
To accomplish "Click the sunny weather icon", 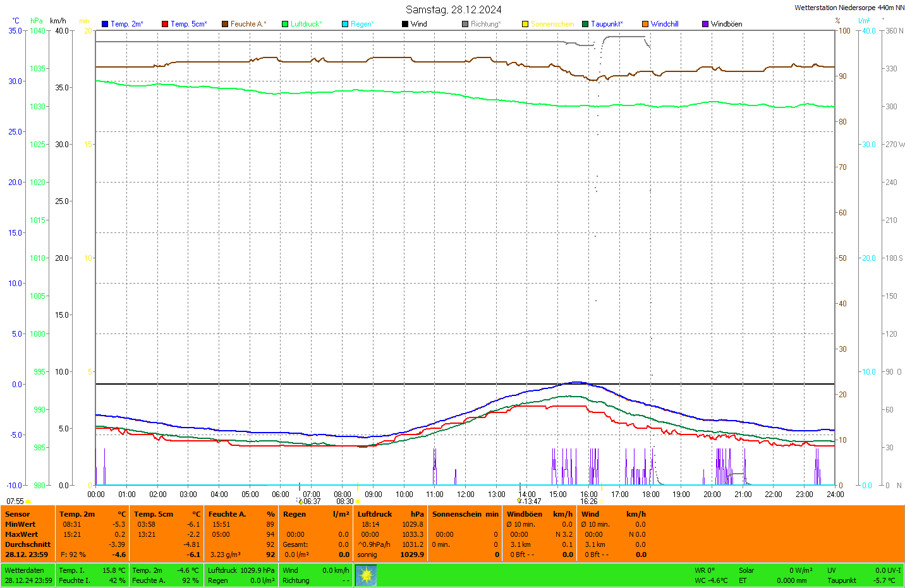I will coord(366,575).
